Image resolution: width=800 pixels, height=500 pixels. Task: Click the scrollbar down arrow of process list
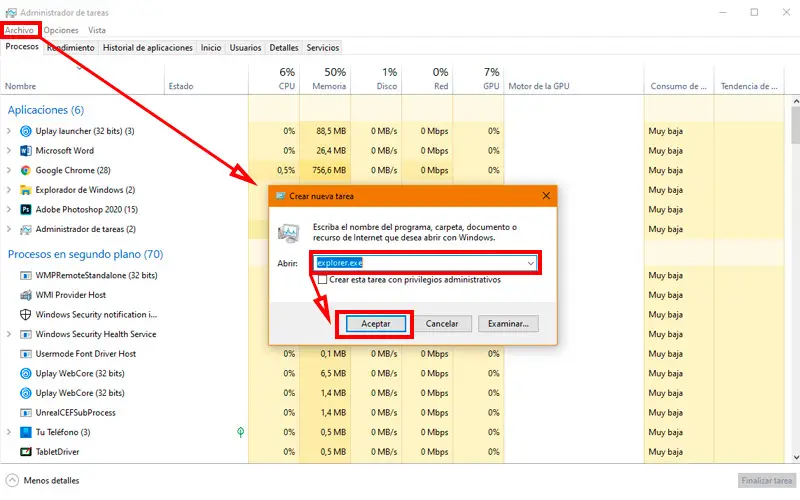[795, 458]
